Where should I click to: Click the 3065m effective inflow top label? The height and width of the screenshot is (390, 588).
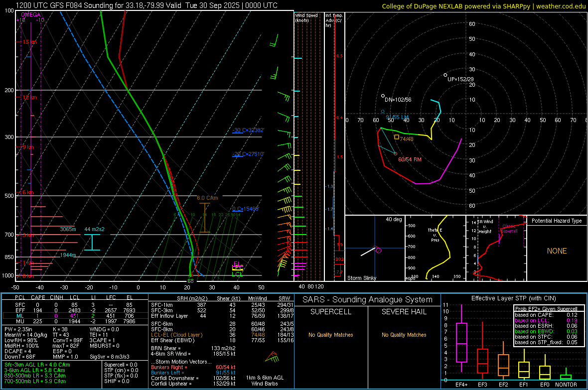[x=68, y=229]
